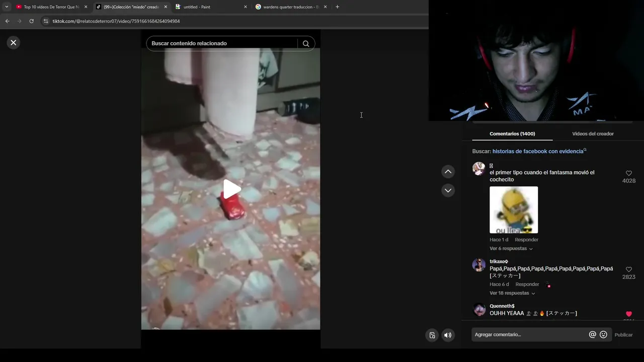This screenshot has height=362, width=644.
Task: Open the emoji picker
Action: [603, 335]
